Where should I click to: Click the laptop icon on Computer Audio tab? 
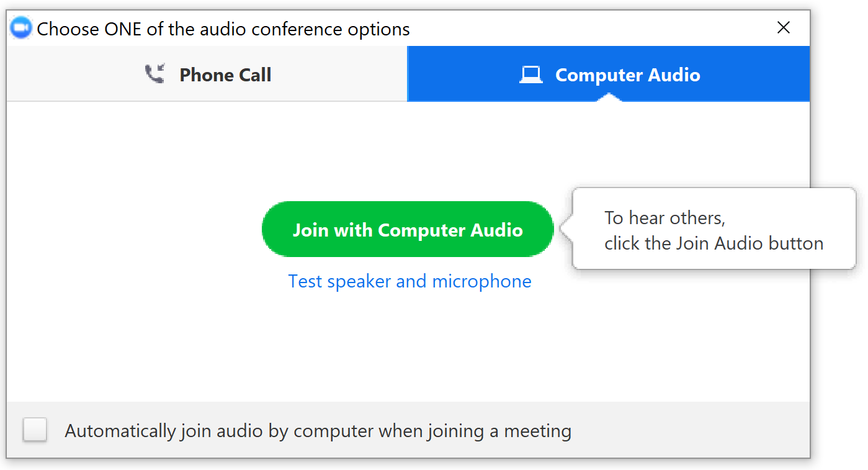[530, 75]
